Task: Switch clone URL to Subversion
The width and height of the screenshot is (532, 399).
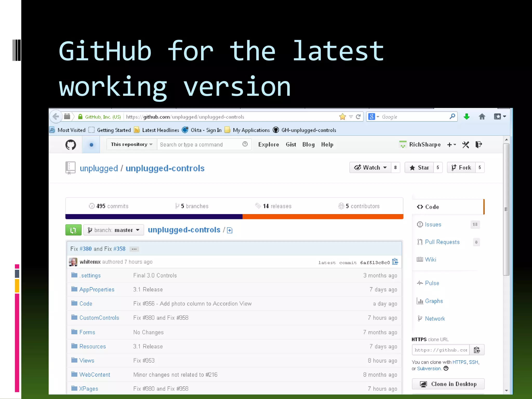Action: (429, 369)
